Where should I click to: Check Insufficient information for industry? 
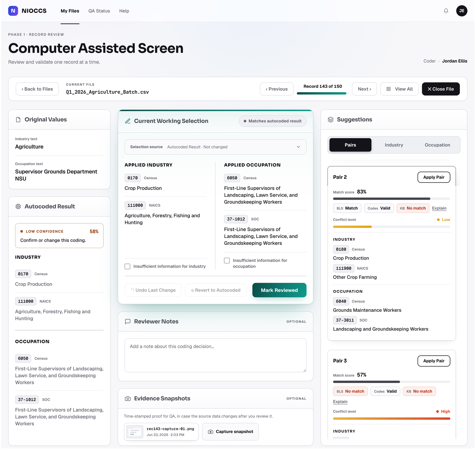tap(127, 266)
